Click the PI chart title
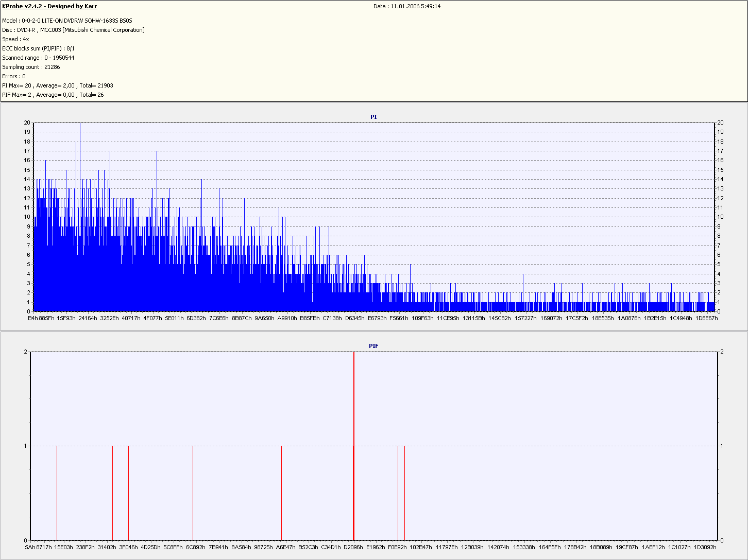This screenshot has width=748, height=560. pos(373,117)
